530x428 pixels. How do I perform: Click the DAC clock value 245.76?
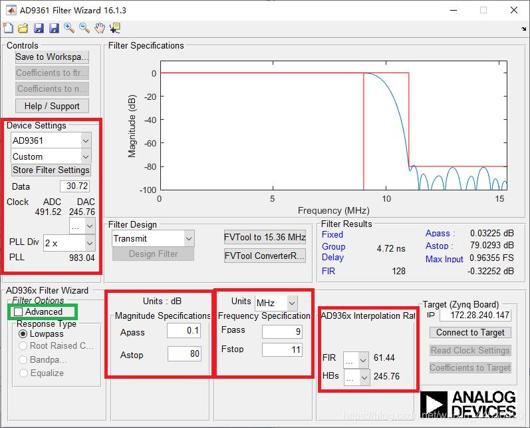click(82, 212)
